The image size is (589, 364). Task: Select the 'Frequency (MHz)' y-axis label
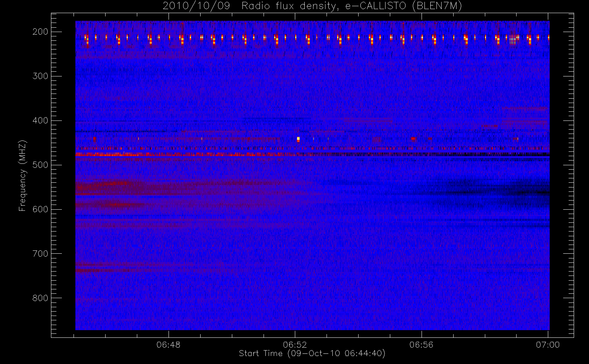pos(23,175)
